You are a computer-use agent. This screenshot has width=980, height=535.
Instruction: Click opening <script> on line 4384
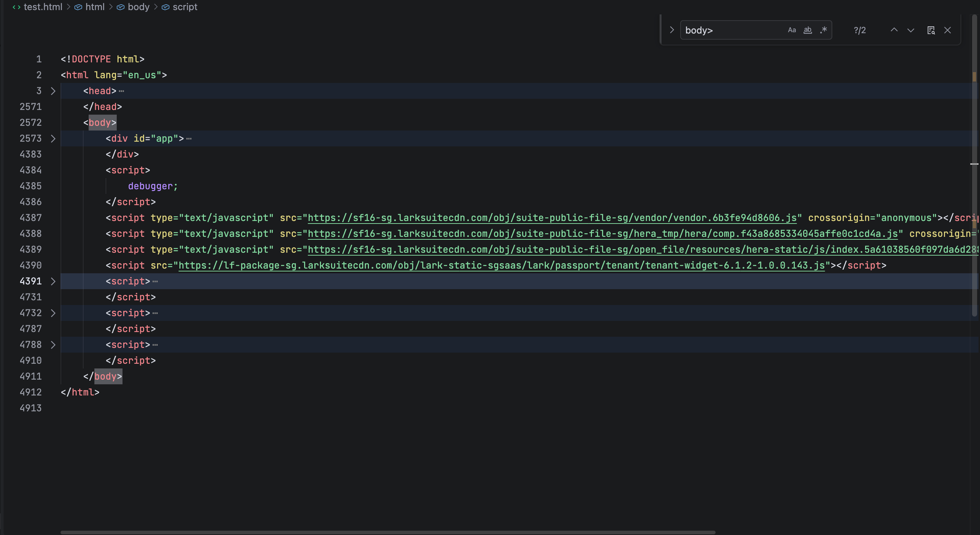click(128, 170)
